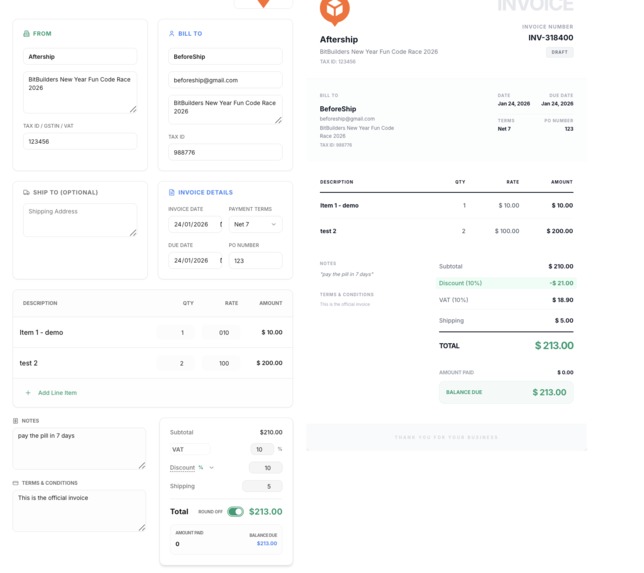Click the DRAFT status badge

(x=559, y=52)
